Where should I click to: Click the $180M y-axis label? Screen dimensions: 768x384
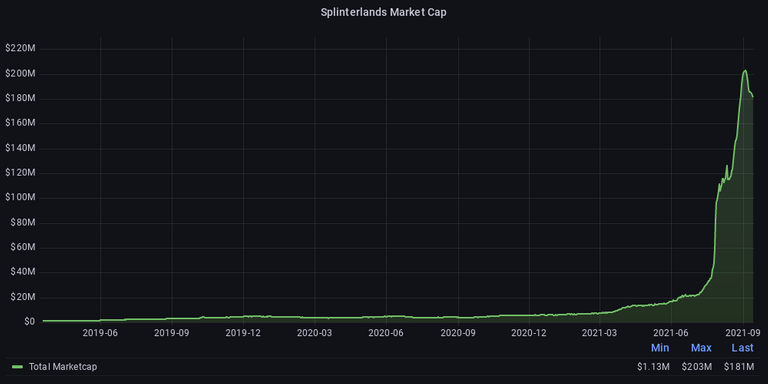20,98
